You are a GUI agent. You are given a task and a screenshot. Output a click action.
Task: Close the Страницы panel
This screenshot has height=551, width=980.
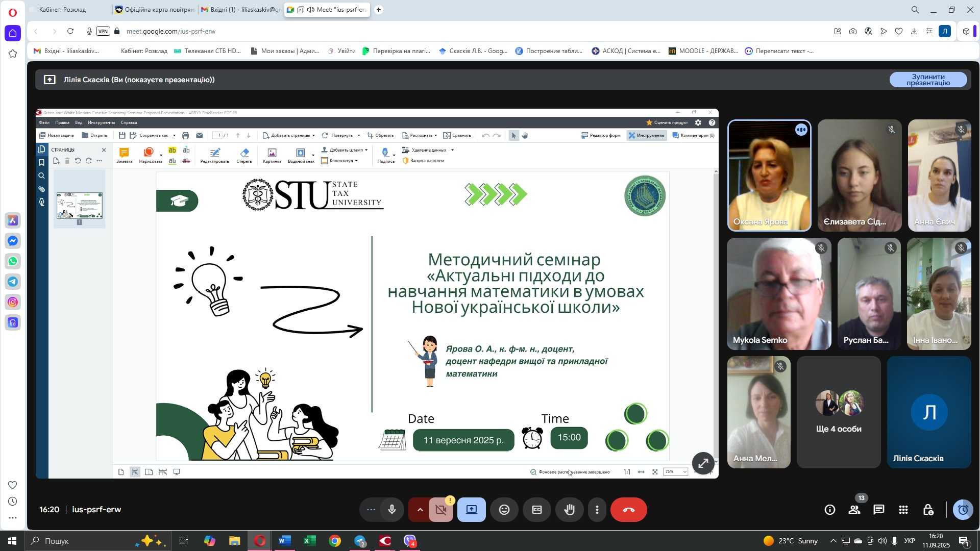pos(104,150)
